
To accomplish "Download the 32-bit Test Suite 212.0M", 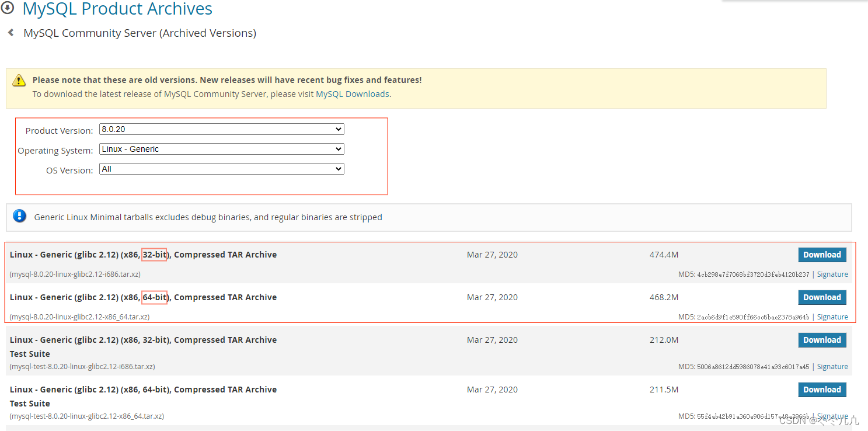I will [822, 340].
